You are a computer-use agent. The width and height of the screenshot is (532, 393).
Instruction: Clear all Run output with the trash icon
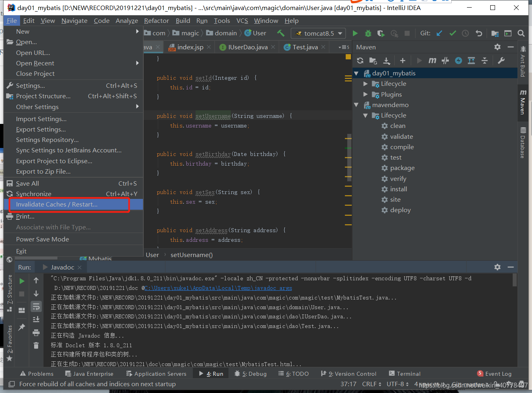click(x=36, y=345)
